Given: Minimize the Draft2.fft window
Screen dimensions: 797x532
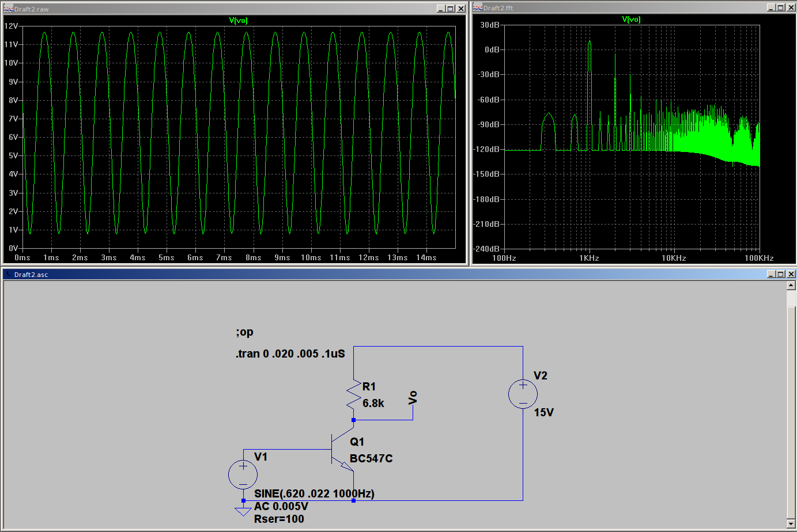Looking at the screenshot, I should click(x=771, y=7).
